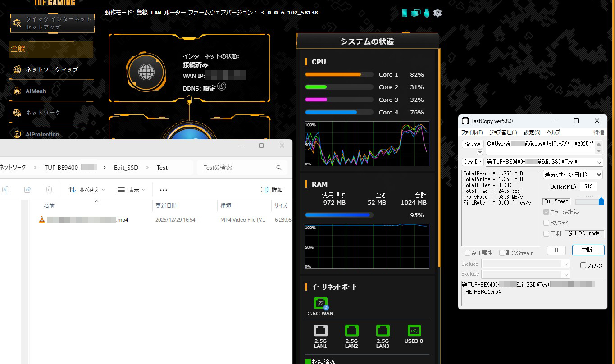615x364 pixels.
Task: Click the 2.5G WAN port icon
Action: pyautogui.click(x=321, y=304)
